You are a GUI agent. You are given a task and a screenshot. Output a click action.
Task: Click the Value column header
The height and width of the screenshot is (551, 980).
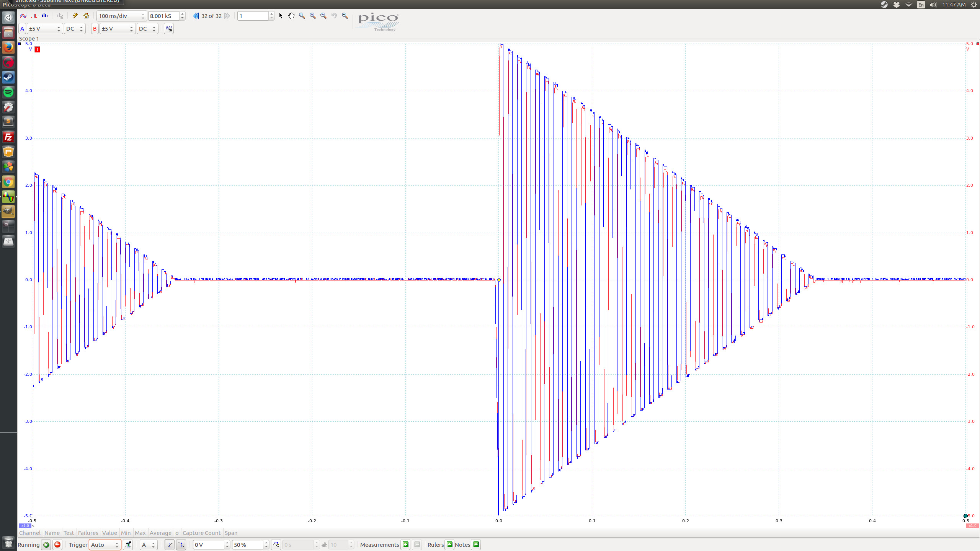tap(109, 533)
